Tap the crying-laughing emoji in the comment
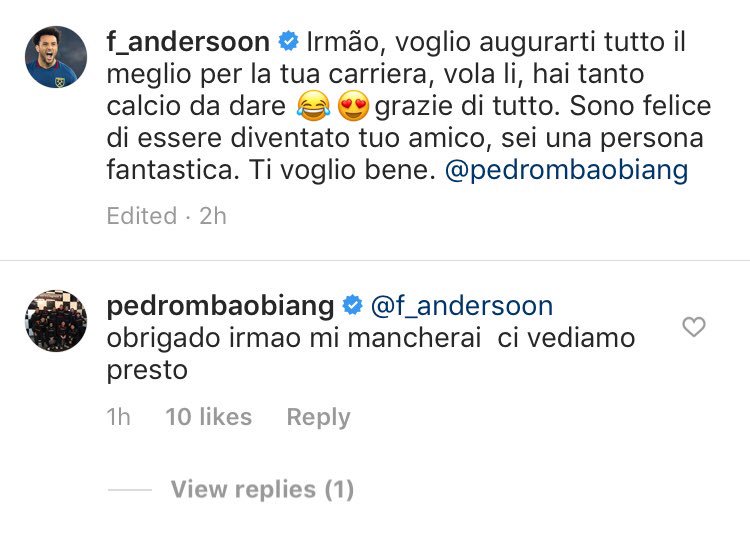Viewport: 750px width, 535px height. point(313,106)
